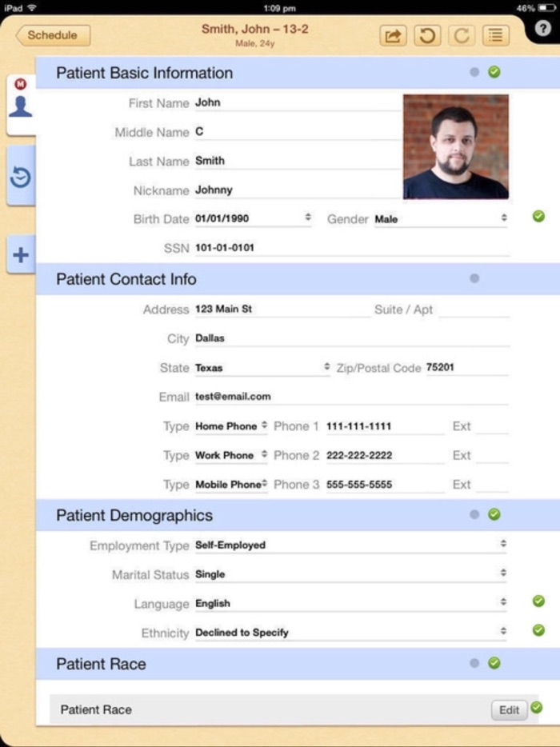560x747 pixels.
Task: Tap Ext field for Phone 2
Action: pyautogui.click(x=492, y=455)
